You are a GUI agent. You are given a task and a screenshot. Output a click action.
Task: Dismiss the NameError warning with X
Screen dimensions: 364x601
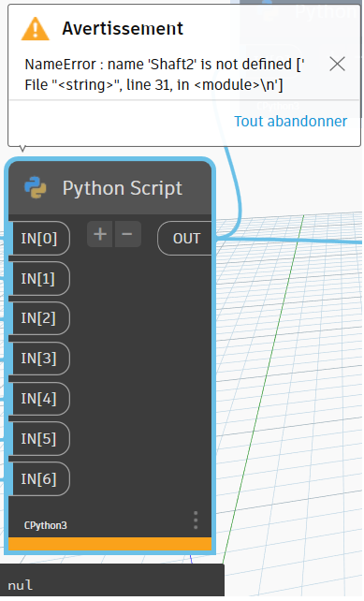pyautogui.click(x=337, y=64)
